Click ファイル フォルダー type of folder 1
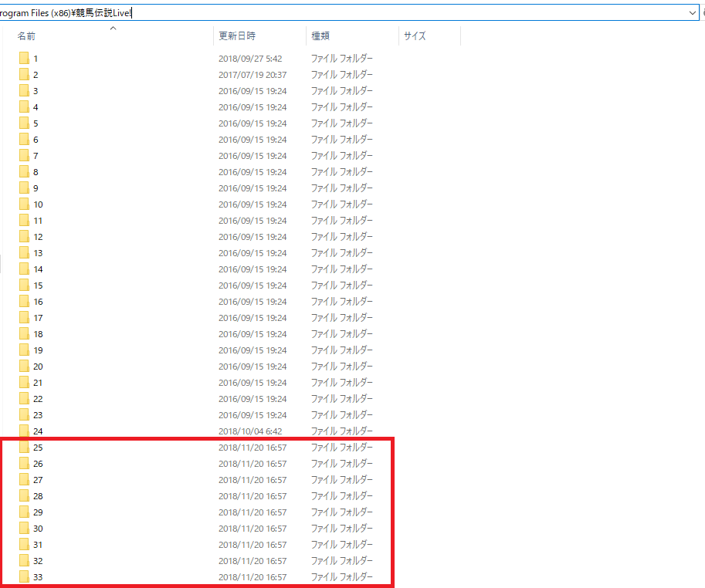The width and height of the screenshot is (705, 588). pyautogui.click(x=342, y=59)
